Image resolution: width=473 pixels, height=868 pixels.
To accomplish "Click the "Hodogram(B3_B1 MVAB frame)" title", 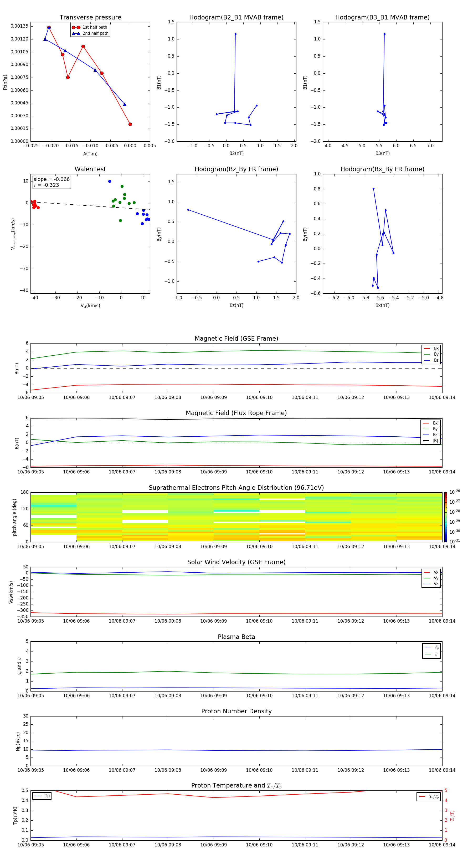I will 382,18.
